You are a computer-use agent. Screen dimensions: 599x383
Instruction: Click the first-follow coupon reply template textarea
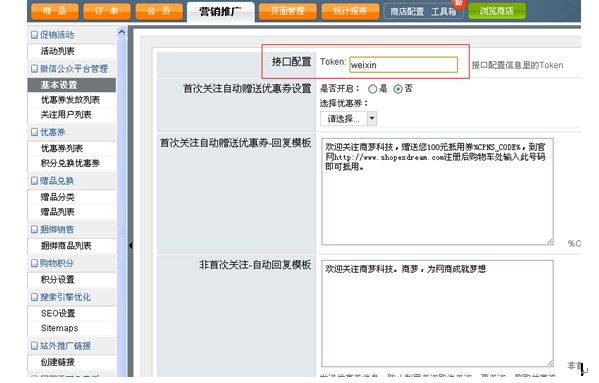click(x=437, y=192)
